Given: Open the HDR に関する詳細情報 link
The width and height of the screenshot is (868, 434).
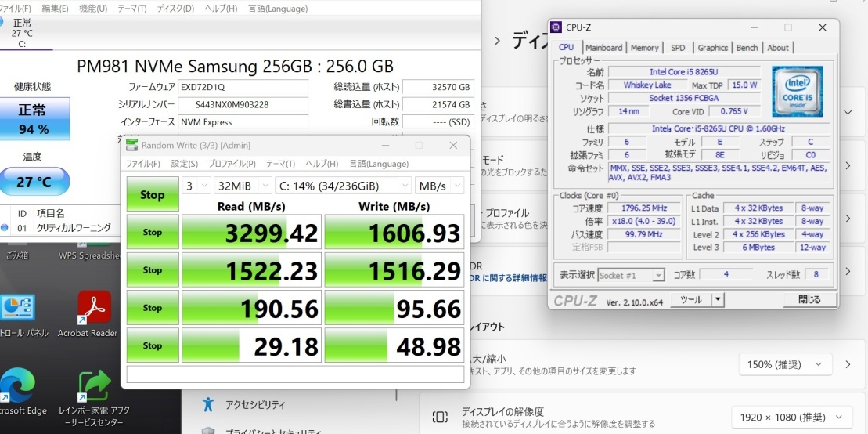Looking at the screenshot, I should 508,277.
